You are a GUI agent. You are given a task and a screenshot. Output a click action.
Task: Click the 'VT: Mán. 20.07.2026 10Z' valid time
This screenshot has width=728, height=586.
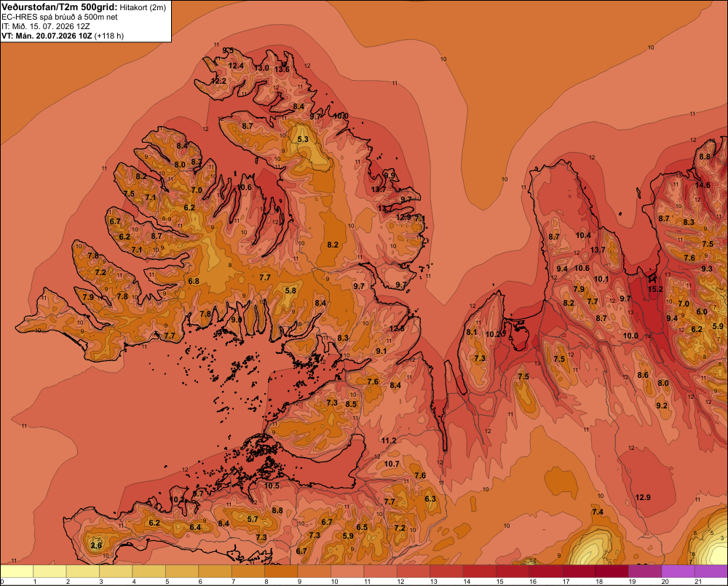(x=47, y=36)
